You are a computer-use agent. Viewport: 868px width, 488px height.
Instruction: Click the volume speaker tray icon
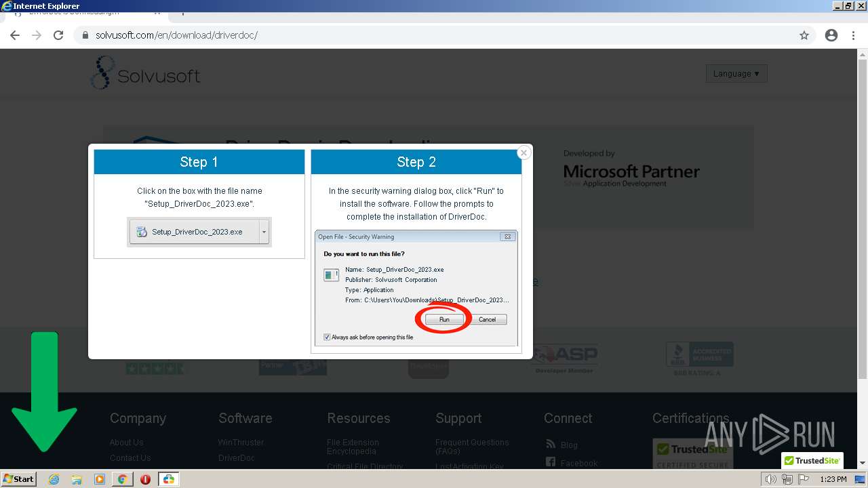point(771,479)
